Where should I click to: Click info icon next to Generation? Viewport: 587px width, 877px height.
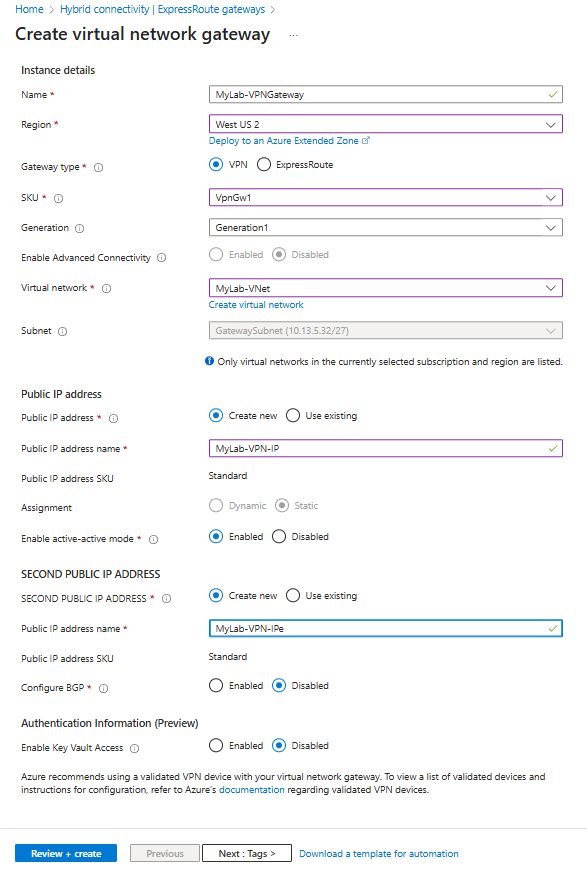tap(79, 228)
